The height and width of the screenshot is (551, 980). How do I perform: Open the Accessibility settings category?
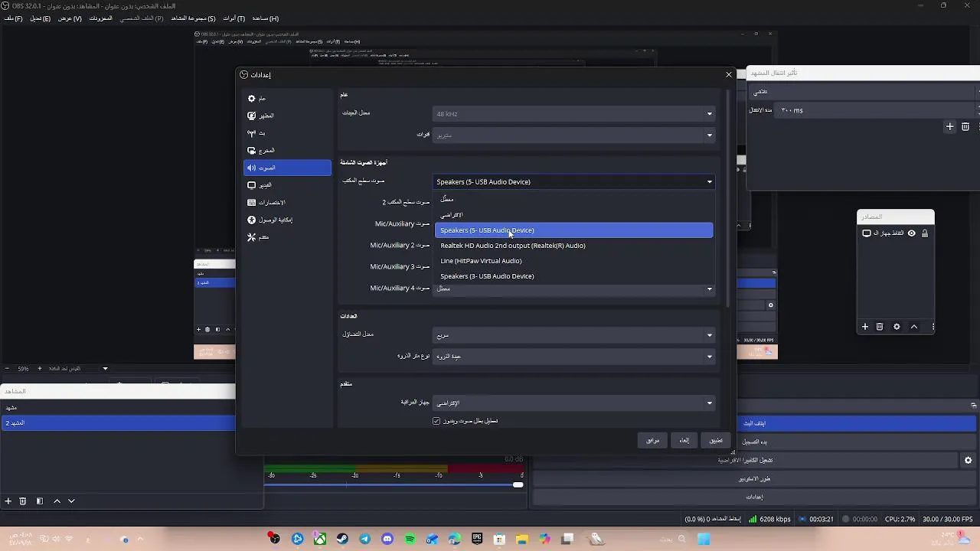pyautogui.click(x=287, y=220)
